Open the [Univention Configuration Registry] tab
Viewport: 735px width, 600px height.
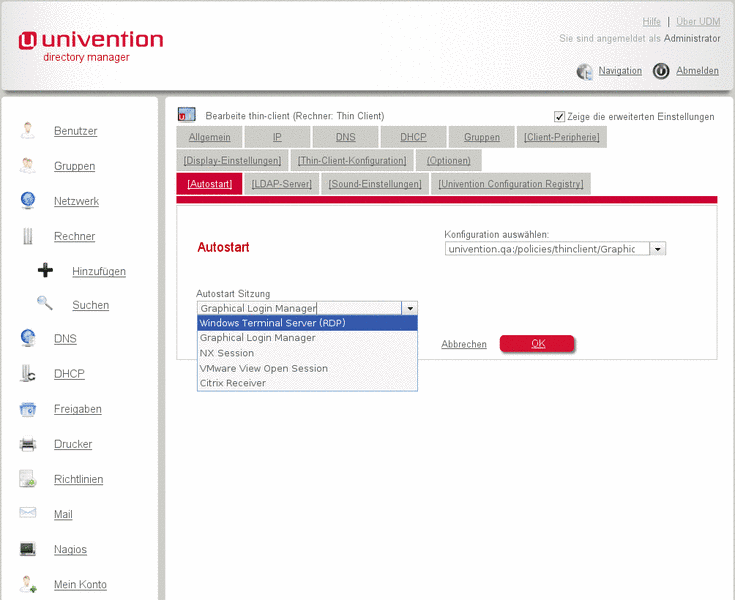pos(511,184)
